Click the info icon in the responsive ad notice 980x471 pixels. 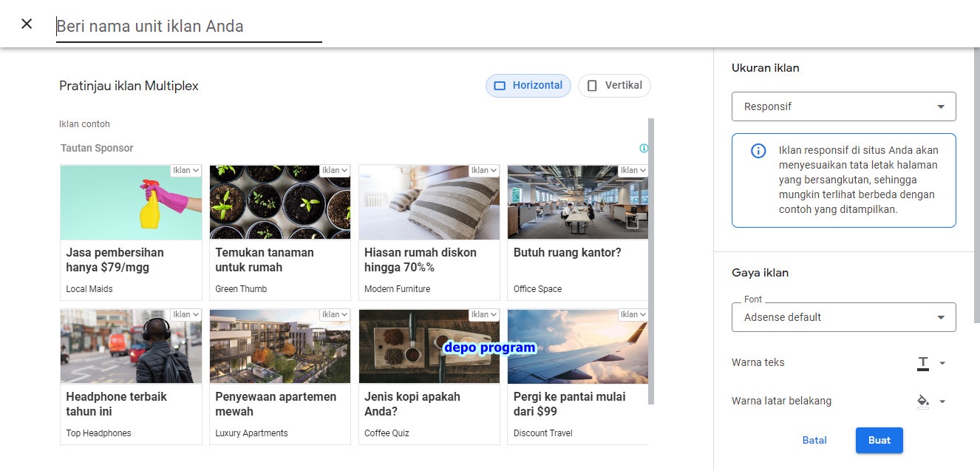(x=758, y=151)
